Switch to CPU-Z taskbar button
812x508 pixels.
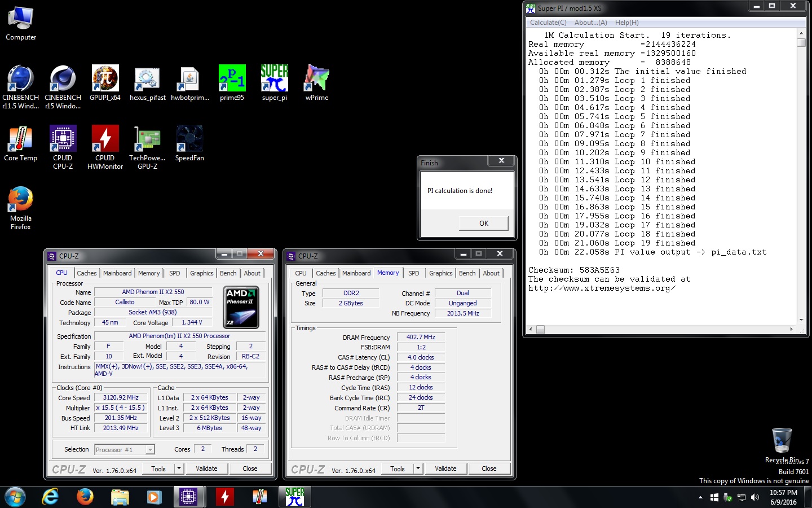(188, 497)
